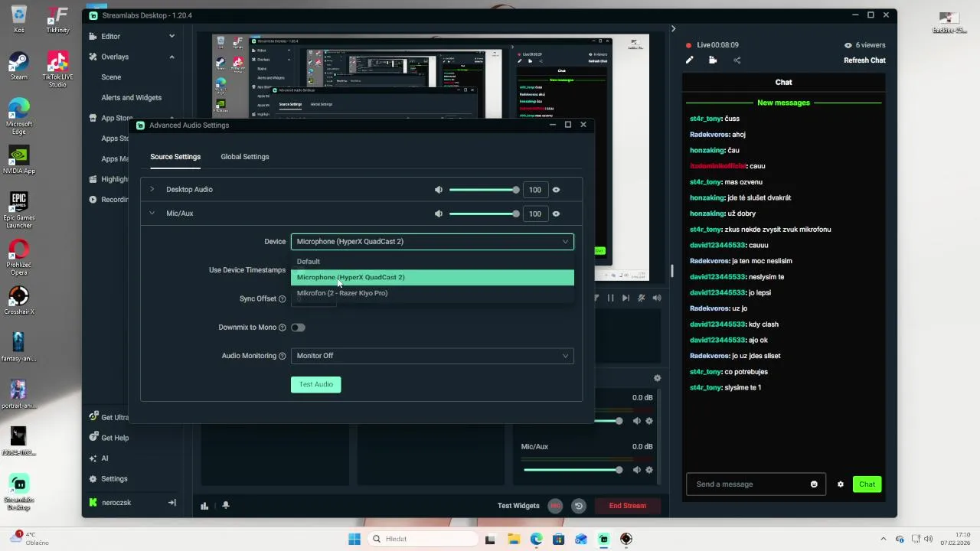Click the End Stream button
This screenshot has height=551, width=980.
click(627, 506)
